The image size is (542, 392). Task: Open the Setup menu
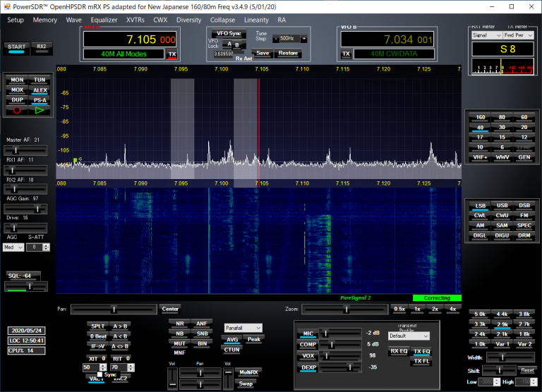(x=16, y=20)
